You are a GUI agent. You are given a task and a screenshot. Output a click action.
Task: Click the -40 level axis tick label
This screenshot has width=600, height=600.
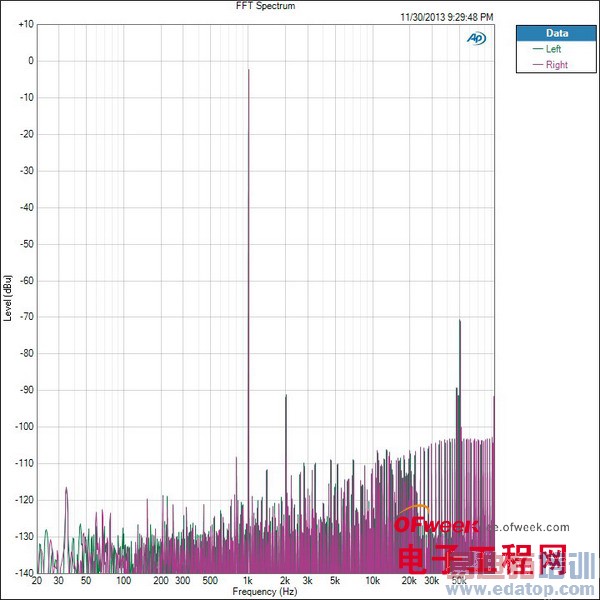pyautogui.click(x=26, y=207)
